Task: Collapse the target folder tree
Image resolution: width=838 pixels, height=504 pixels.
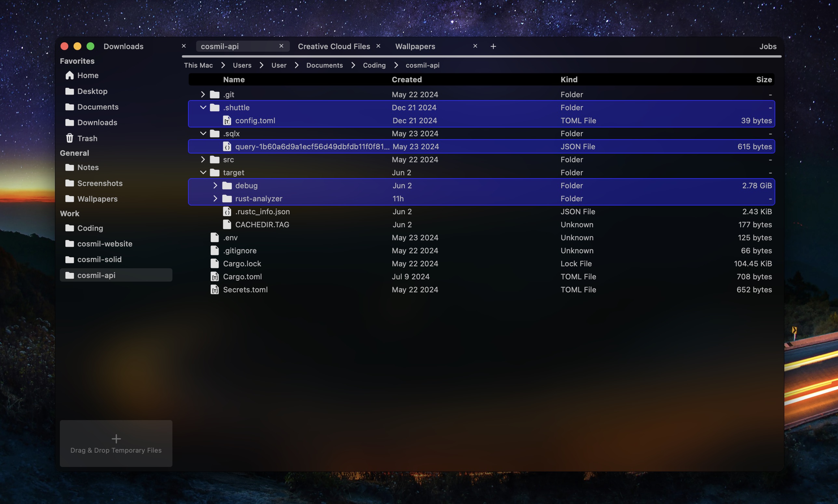Action: [203, 173]
